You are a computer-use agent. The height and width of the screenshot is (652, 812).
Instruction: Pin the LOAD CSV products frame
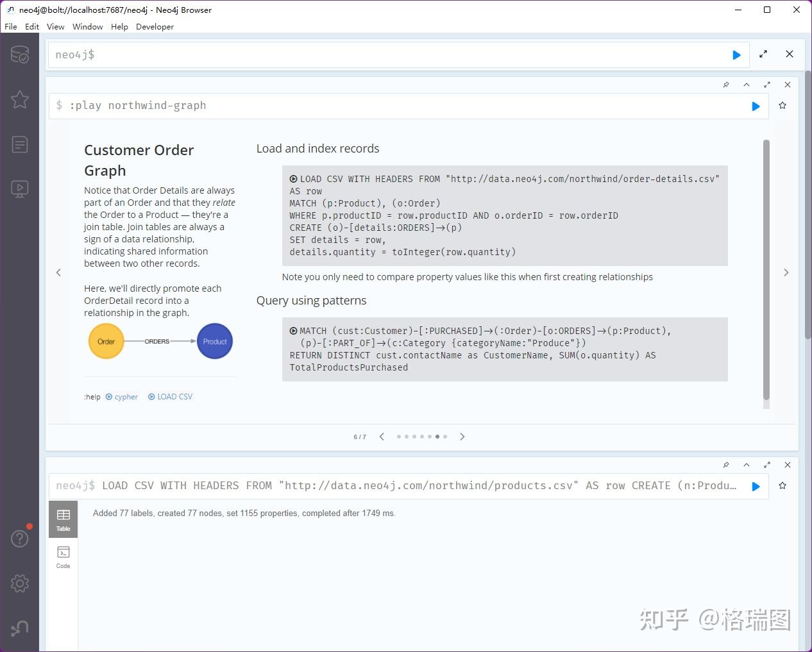coord(726,465)
